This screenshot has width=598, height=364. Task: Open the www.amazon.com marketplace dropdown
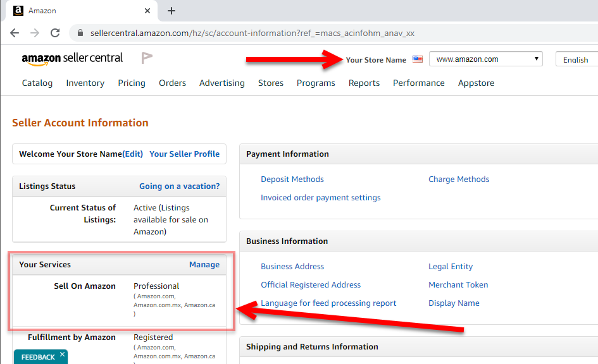click(x=485, y=59)
